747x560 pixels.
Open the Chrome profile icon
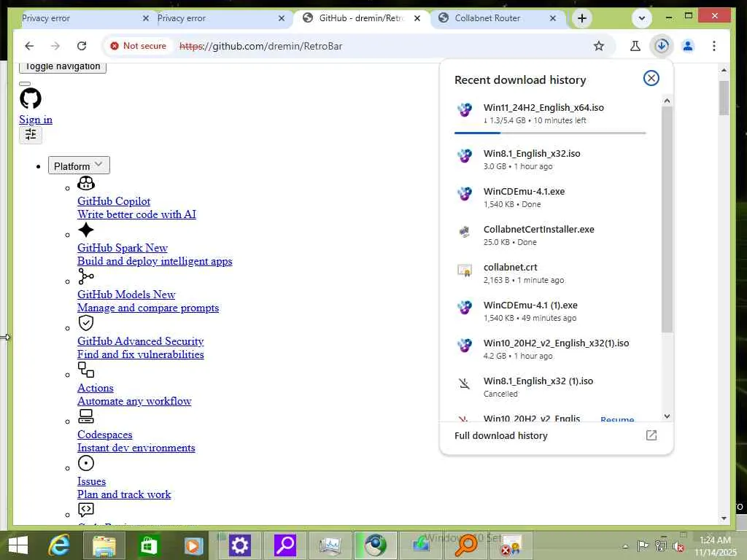pos(688,46)
